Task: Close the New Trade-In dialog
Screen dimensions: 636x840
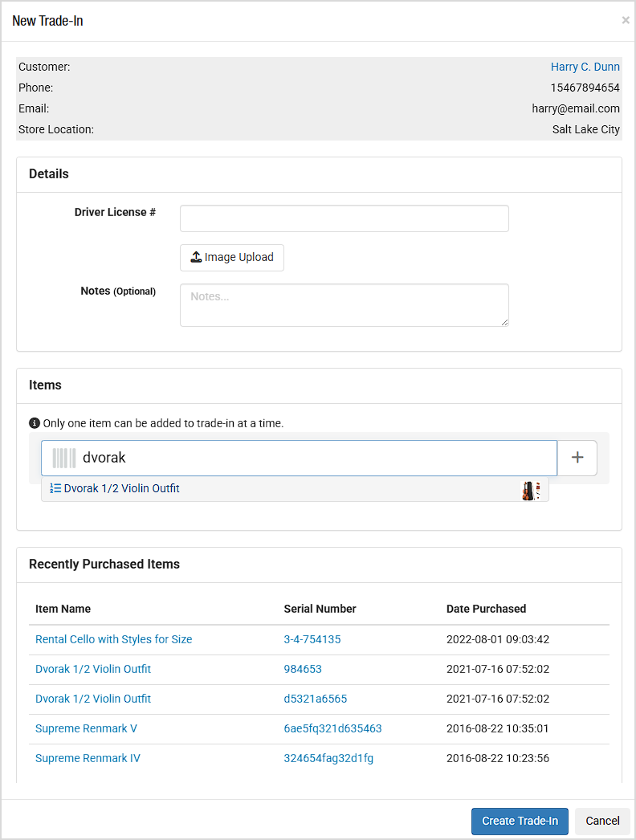Action: point(625,21)
